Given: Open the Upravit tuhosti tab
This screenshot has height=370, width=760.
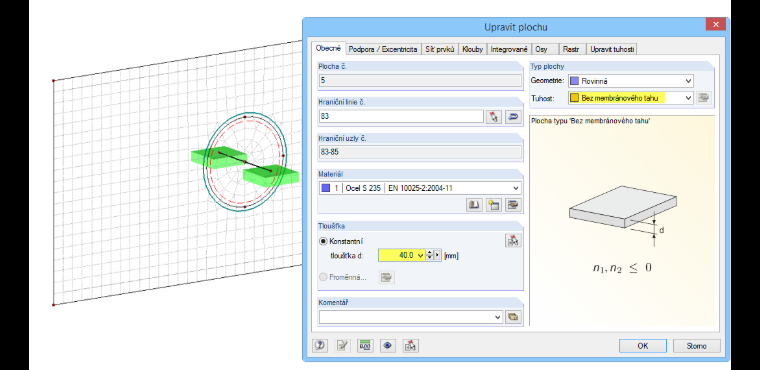Looking at the screenshot, I should click(612, 49).
